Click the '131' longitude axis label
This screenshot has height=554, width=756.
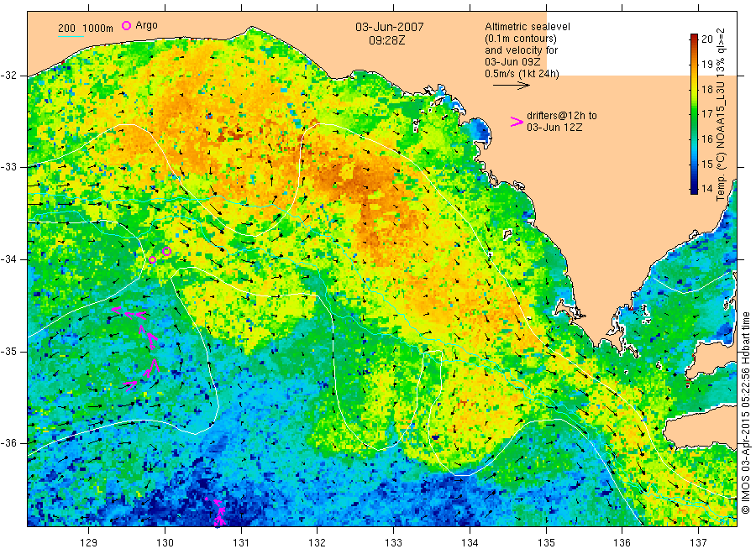click(x=241, y=543)
